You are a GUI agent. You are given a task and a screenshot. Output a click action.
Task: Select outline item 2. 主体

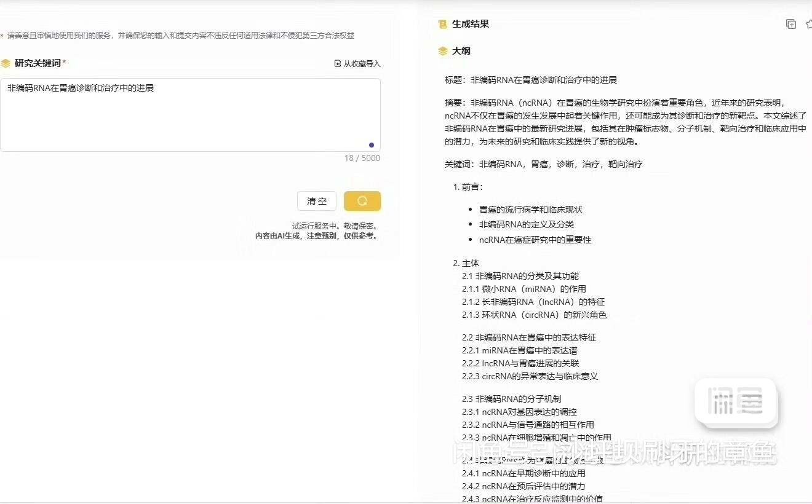(x=466, y=263)
